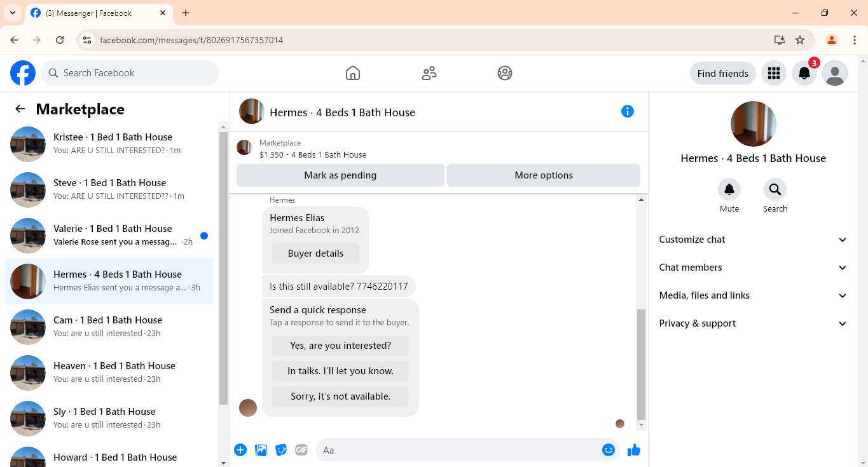The image size is (868, 467).
Task: Bookmark this page with star icon
Action: [800, 40]
